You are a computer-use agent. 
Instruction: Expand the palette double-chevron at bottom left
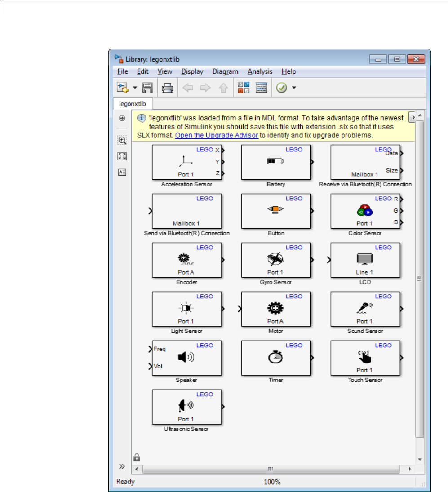point(122,466)
